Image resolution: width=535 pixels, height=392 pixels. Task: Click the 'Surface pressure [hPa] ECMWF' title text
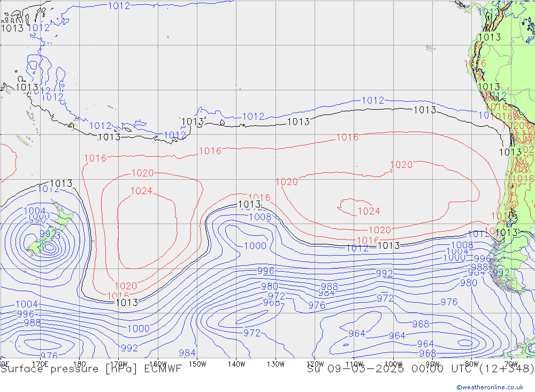(x=91, y=369)
